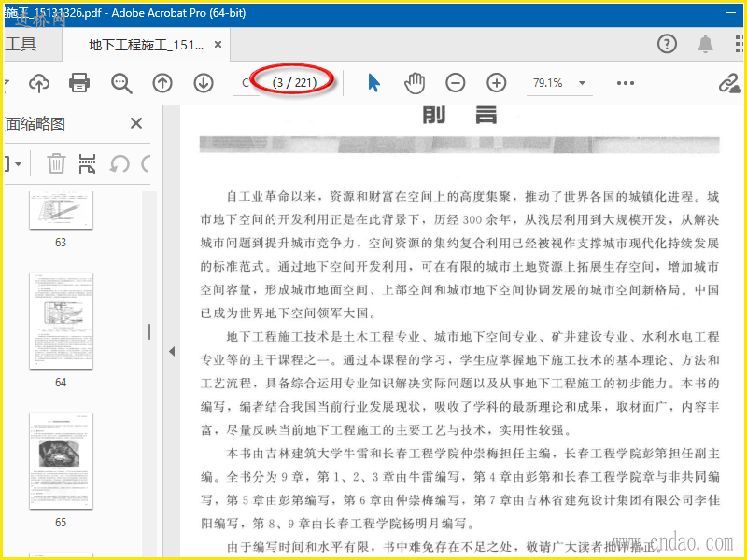Open thumbnail options dropdown arrow
This screenshot has height=560, width=747.
click(18, 164)
